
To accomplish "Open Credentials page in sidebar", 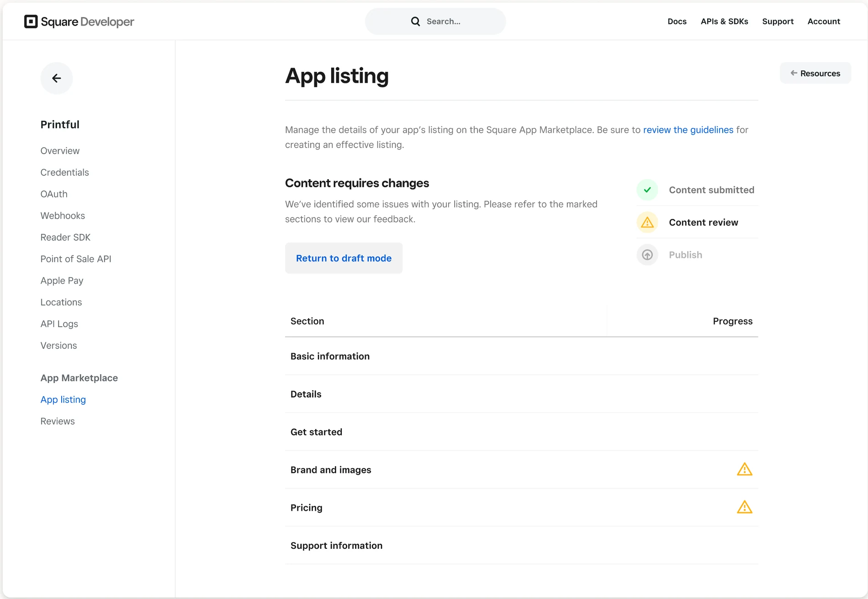I will pyautogui.click(x=64, y=172).
